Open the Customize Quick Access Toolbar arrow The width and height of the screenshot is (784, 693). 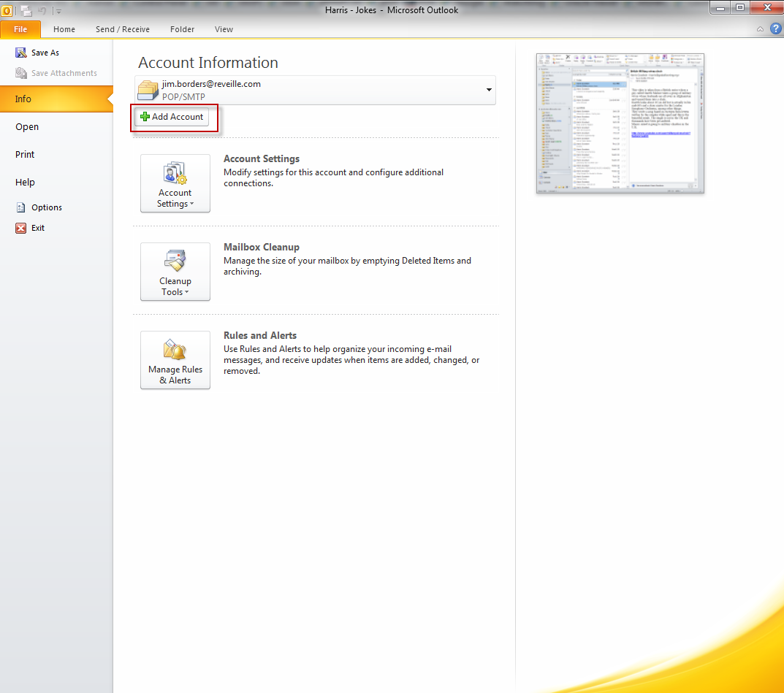coord(58,11)
